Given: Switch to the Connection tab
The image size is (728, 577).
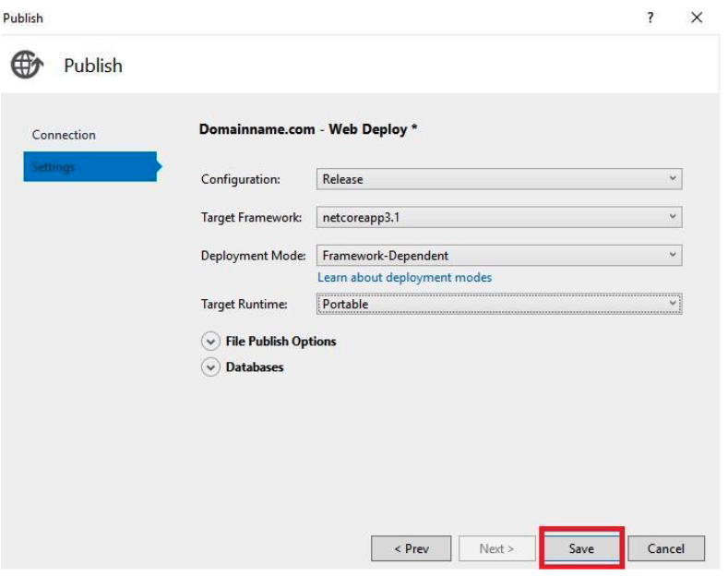Looking at the screenshot, I should click(64, 135).
